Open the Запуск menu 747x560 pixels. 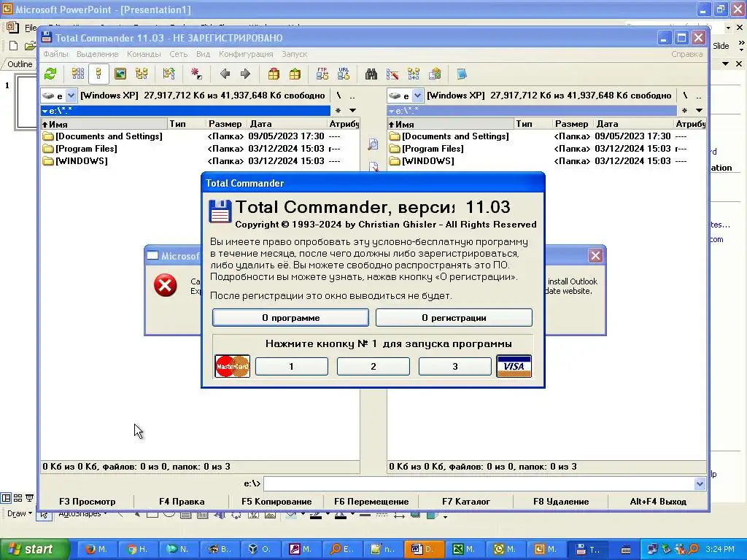295,54
